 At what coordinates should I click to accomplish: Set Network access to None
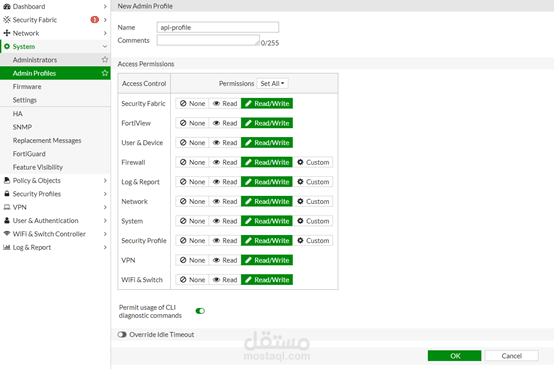pyautogui.click(x=192, y=201)
